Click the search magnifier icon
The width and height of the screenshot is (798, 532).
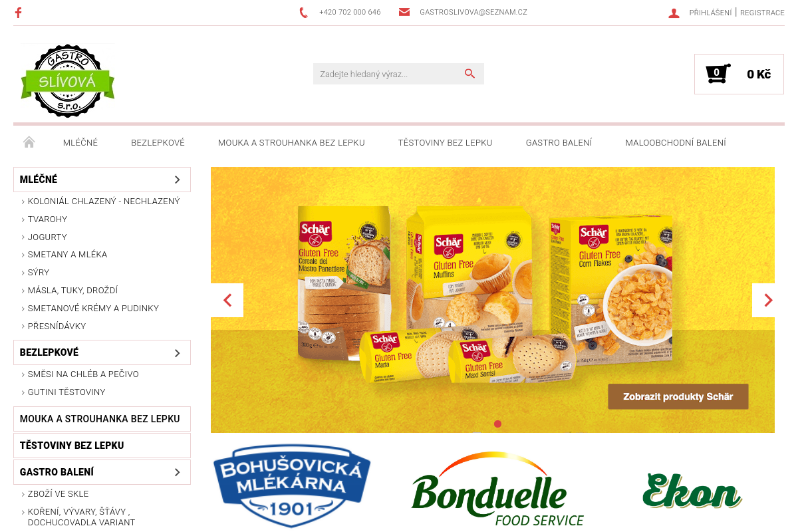point(470,74)
